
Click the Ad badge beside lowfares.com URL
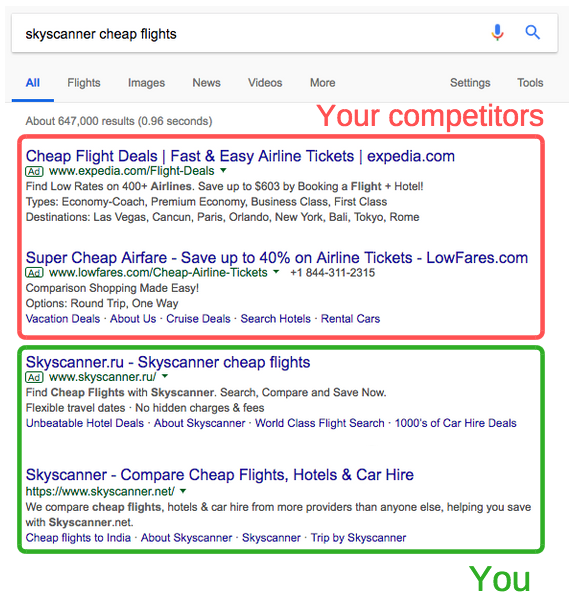pos(34,273)
